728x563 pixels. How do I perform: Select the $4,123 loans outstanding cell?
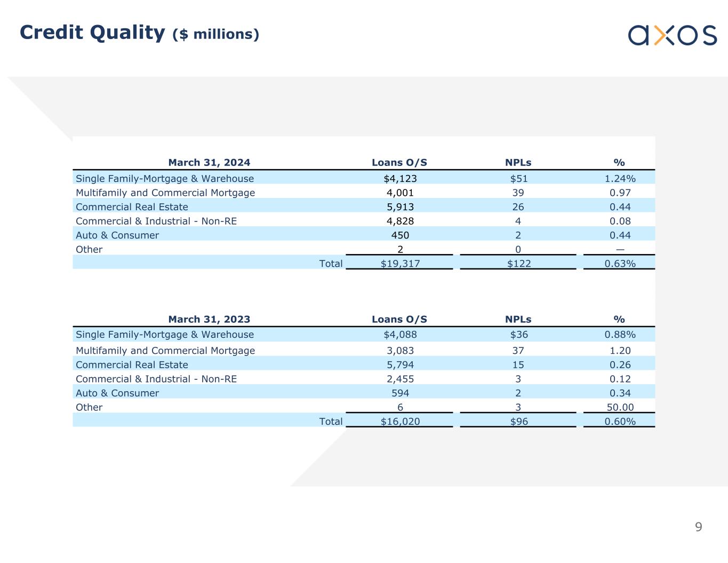coord(400,178)
